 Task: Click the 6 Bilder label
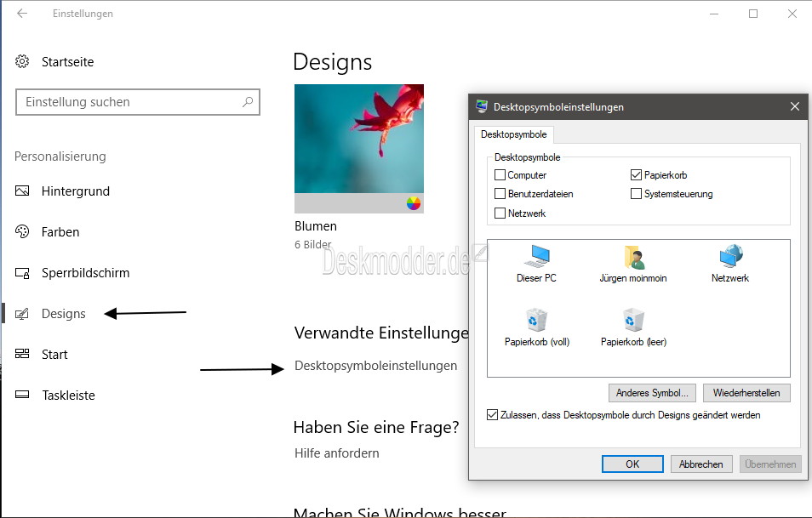coord(312,245)
